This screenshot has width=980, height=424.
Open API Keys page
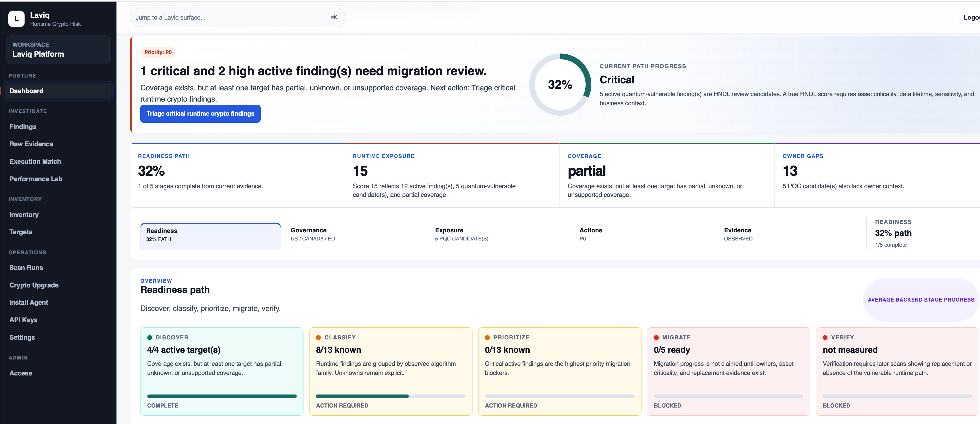point(23,320)
